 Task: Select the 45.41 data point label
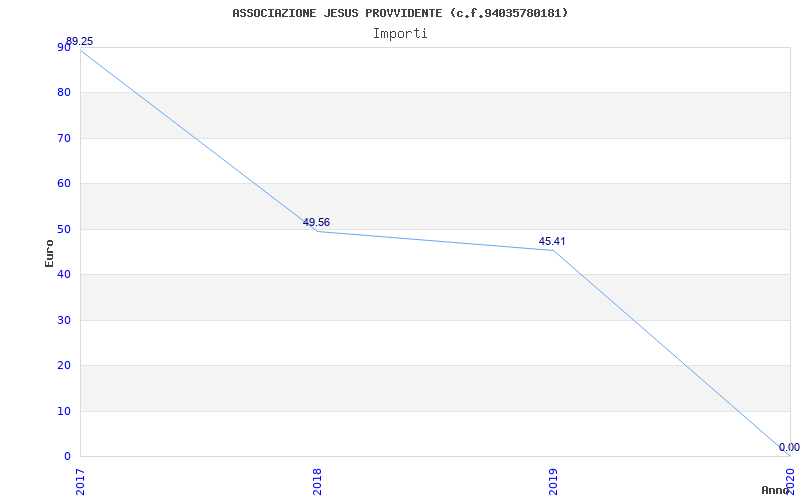[x=552, y=241]
